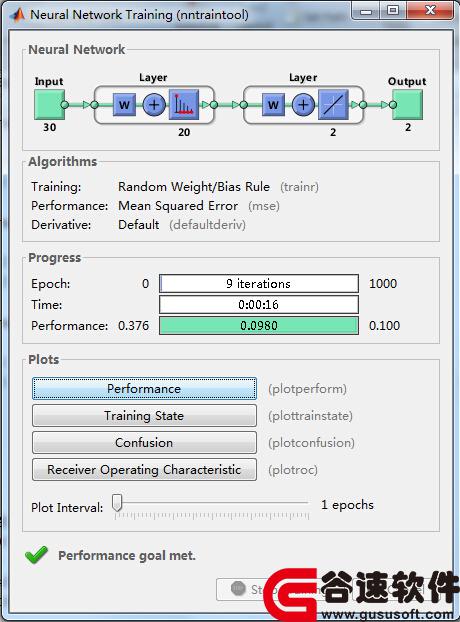This screenshot has width=460, height=622.
Task: Click the green Input block
Action: 49,105
